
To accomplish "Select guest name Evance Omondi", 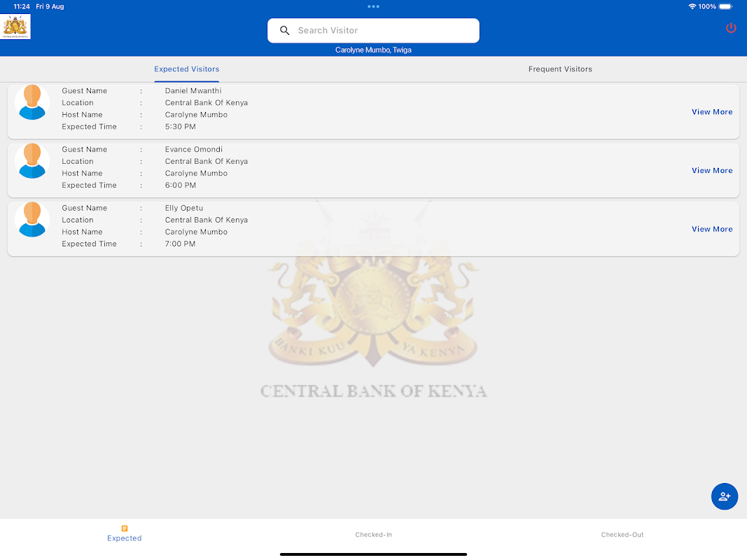I will coord(193,149).
